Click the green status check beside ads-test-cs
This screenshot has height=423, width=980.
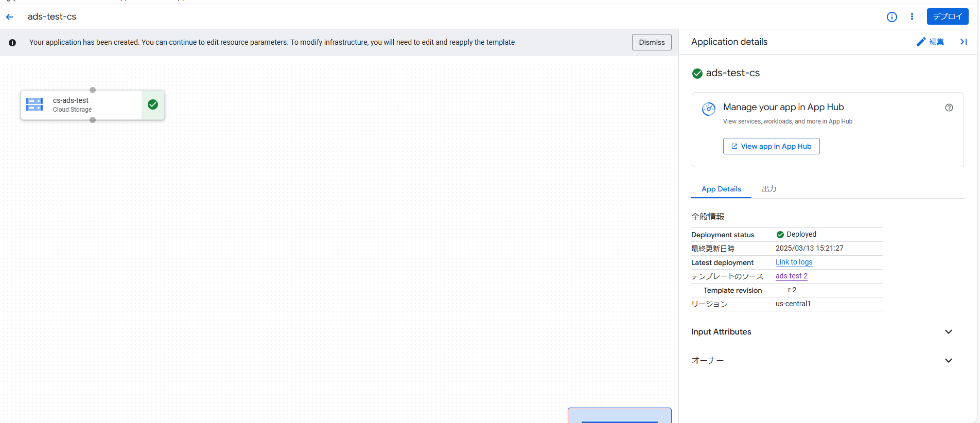tap(697, 74)
